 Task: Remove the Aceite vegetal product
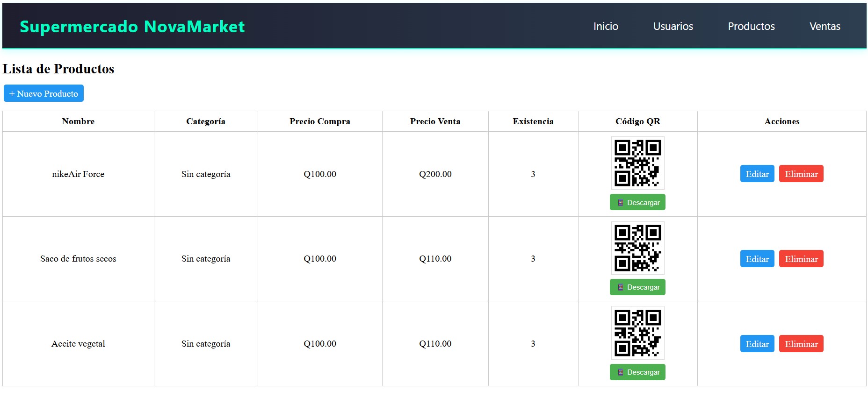pos(801,344)
